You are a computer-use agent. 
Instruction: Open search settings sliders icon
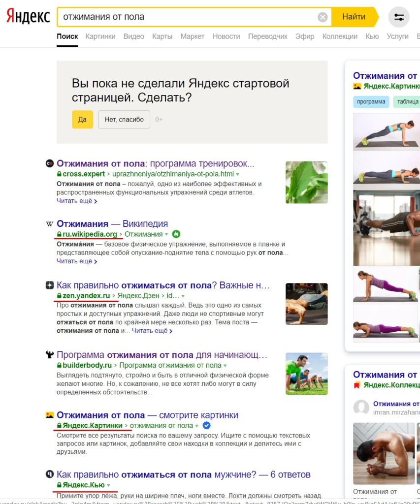[399, 17]
